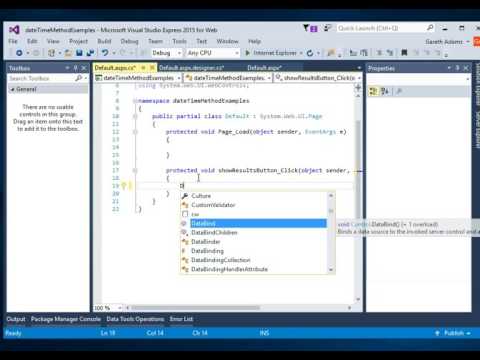Toggle auto-hide pin on the Toolbox panel
The height and width of the screenshot is (360, 480).
point(75,68)
